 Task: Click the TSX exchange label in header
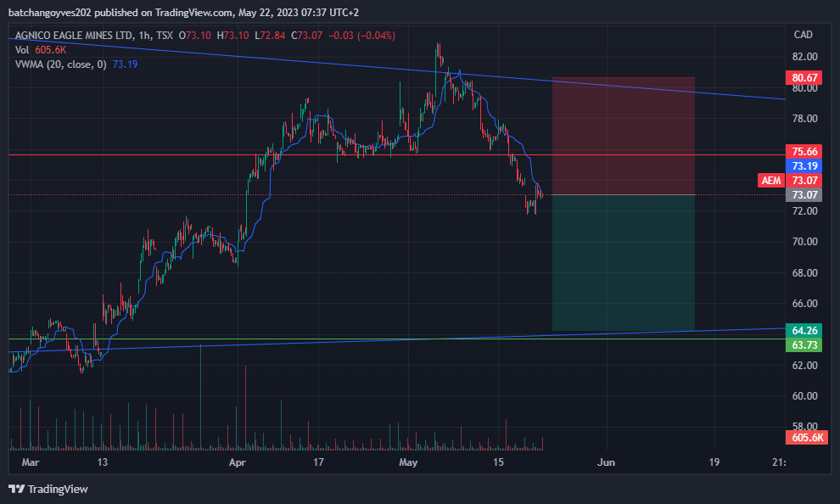[165, 36]
